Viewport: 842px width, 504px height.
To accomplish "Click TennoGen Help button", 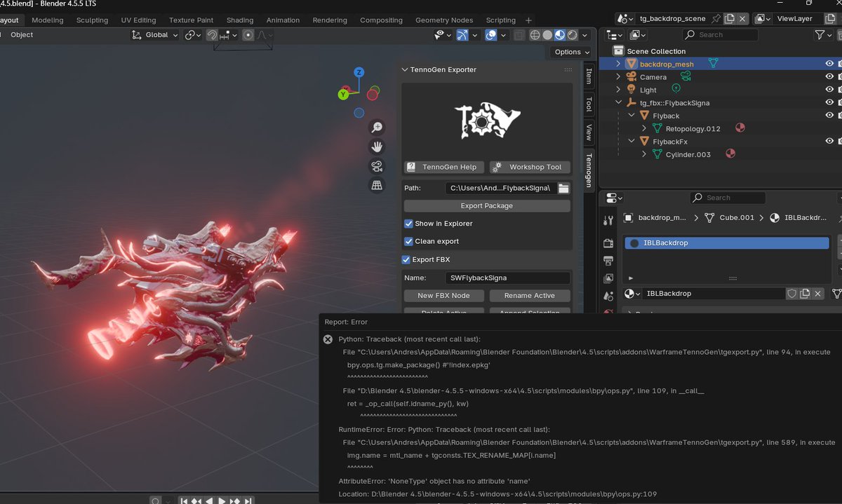I will point(444,167).
